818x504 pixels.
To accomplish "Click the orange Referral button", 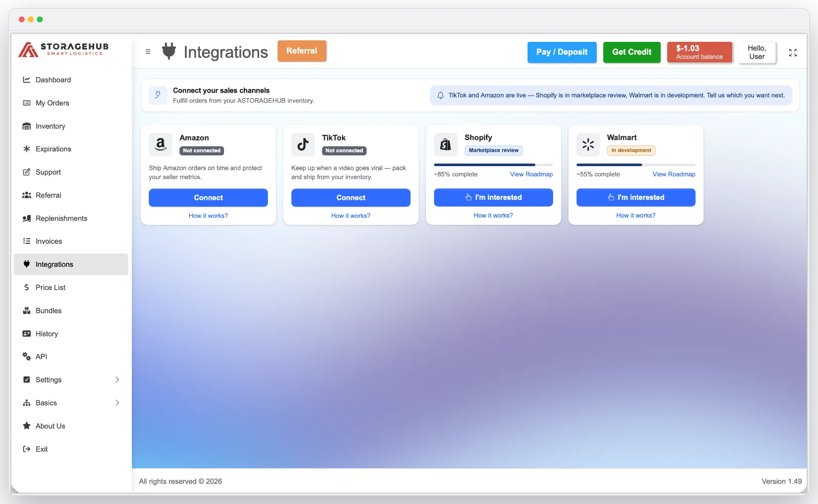I will coord(302,51).
